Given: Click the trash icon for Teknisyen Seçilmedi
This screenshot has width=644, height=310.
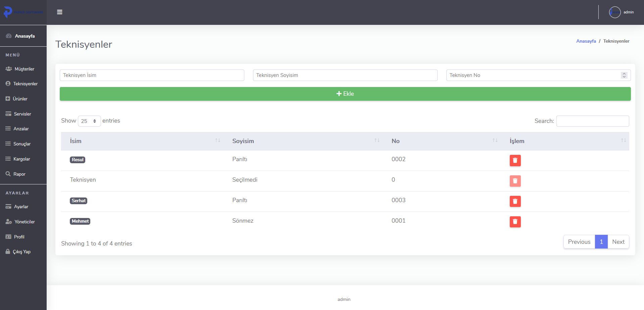Looking at the screenshot, I should 515,181.
